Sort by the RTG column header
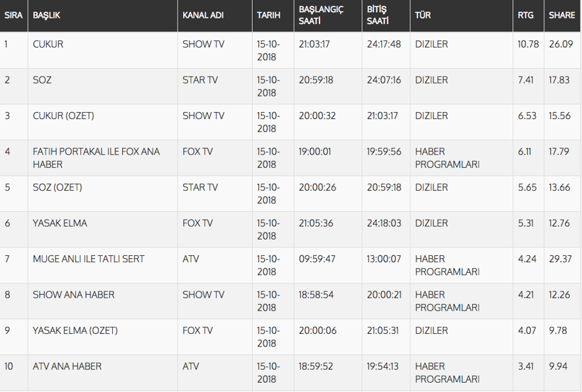 [x=525, y=15]
